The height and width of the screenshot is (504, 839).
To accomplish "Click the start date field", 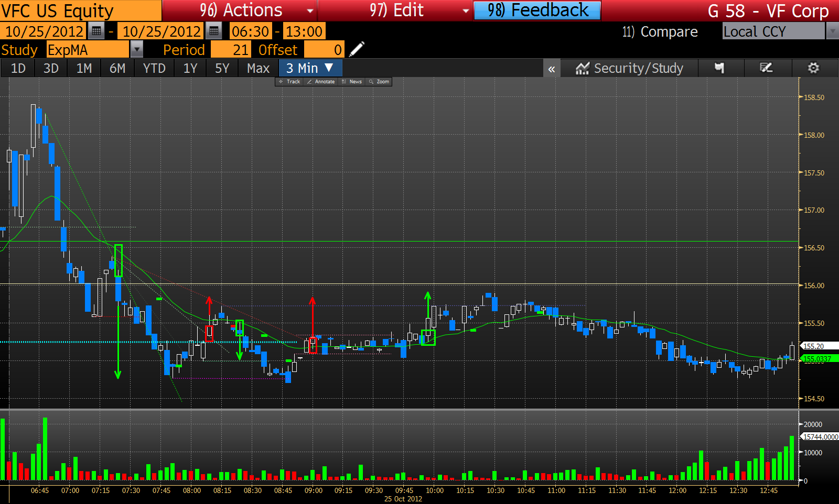I will pyautogui.click(x=44, y=31).
